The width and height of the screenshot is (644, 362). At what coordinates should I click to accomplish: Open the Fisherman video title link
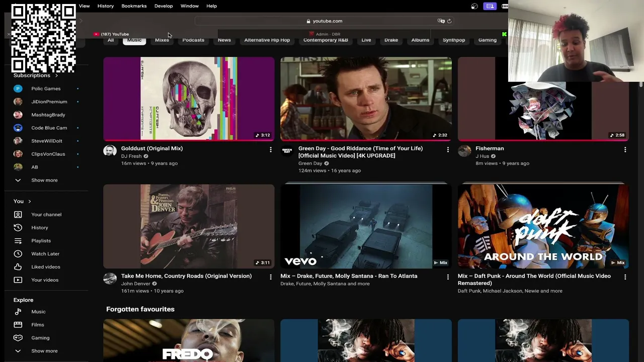(x=490, y=148)
